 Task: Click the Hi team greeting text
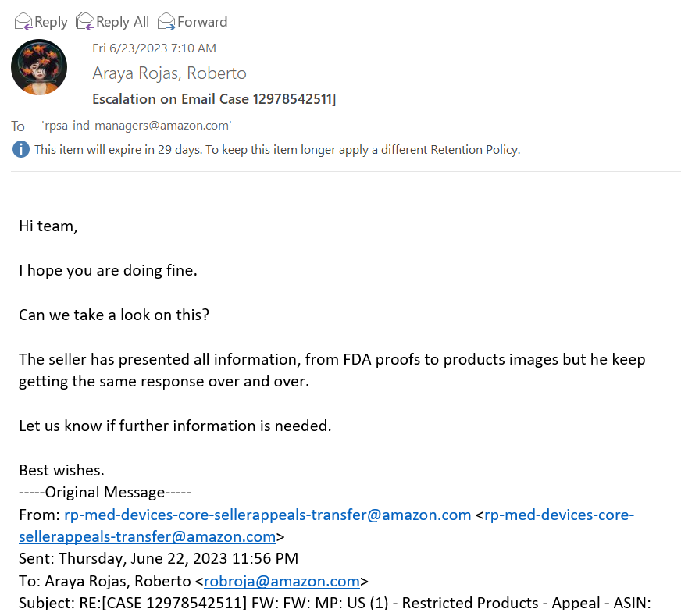pyautogui.click(x=48, y=226)
